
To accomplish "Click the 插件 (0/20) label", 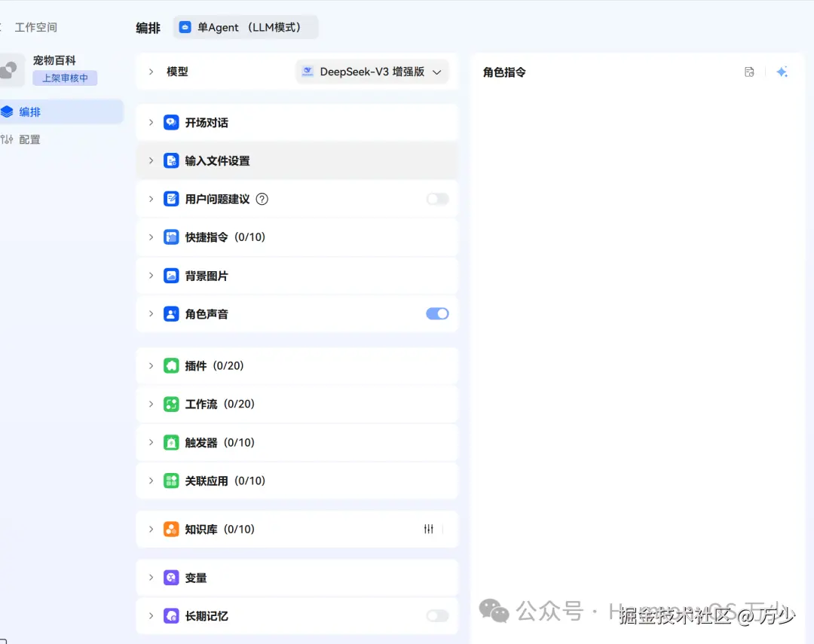I will 214,366.
